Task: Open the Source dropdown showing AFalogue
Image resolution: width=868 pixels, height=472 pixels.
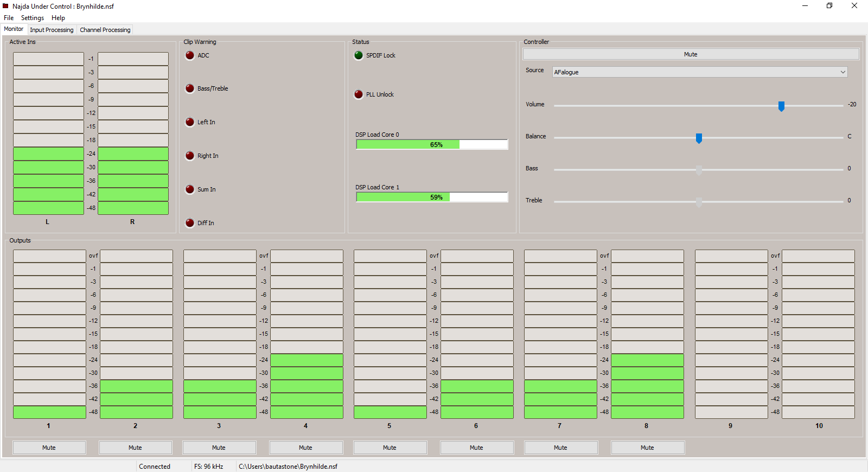Action: (x=699, y=72)
